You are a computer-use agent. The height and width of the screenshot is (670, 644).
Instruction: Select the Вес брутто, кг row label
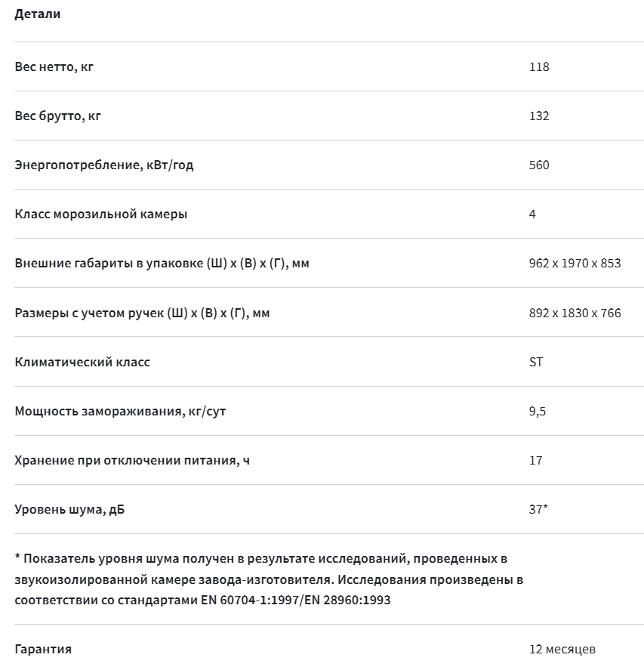57,116
